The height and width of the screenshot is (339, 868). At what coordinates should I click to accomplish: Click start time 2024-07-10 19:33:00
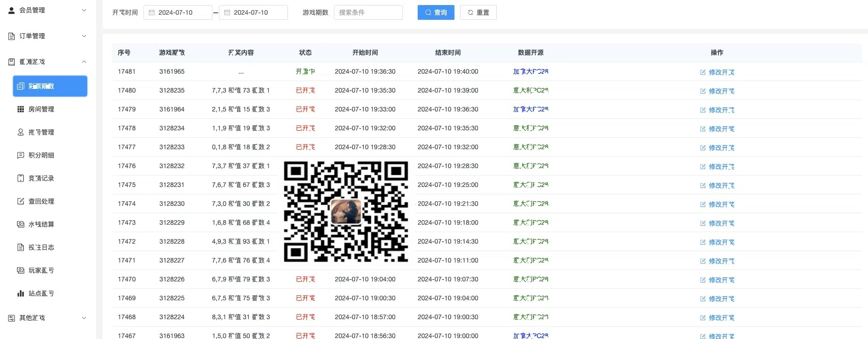point(365,109)
